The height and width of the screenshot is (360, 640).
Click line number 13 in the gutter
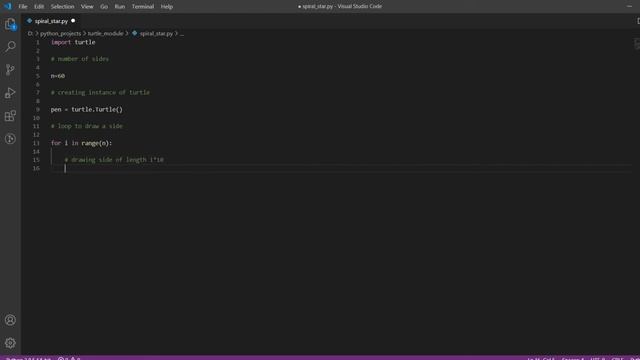click(x=36, y=143)
